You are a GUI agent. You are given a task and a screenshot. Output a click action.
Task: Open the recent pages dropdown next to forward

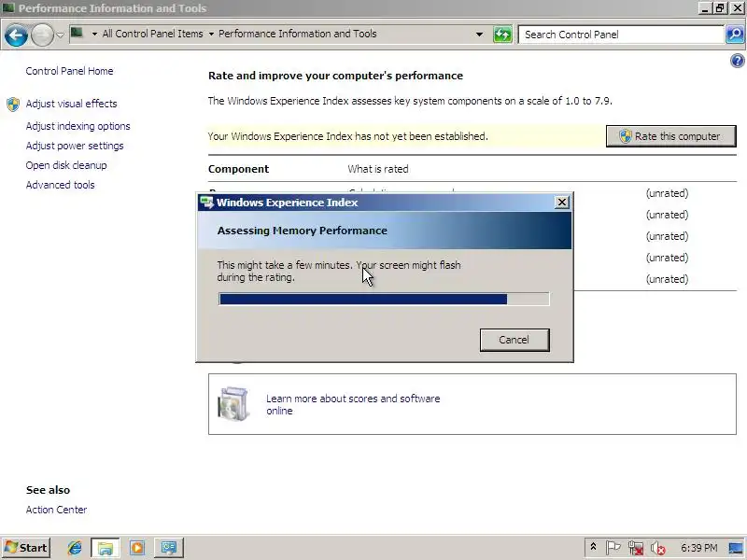point(60,35)
